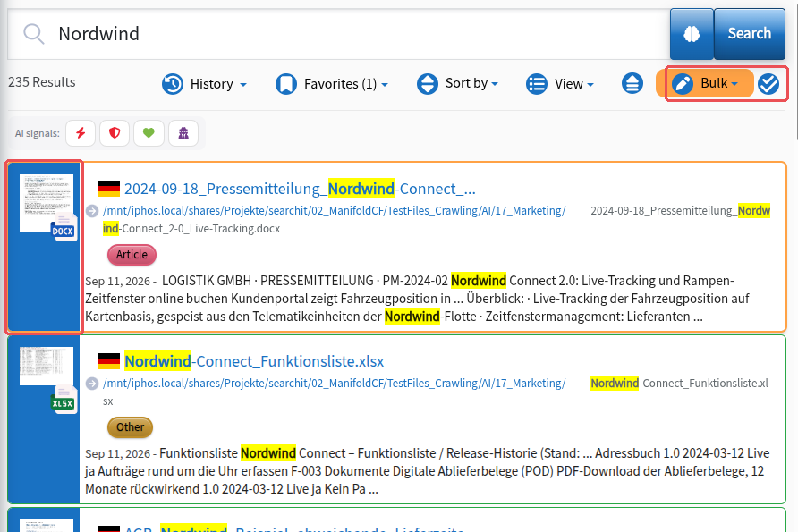The width and height of the screenshot is (798, 532).
Task: Activate the AI brain search button
Action: click(x=692, y=34)
